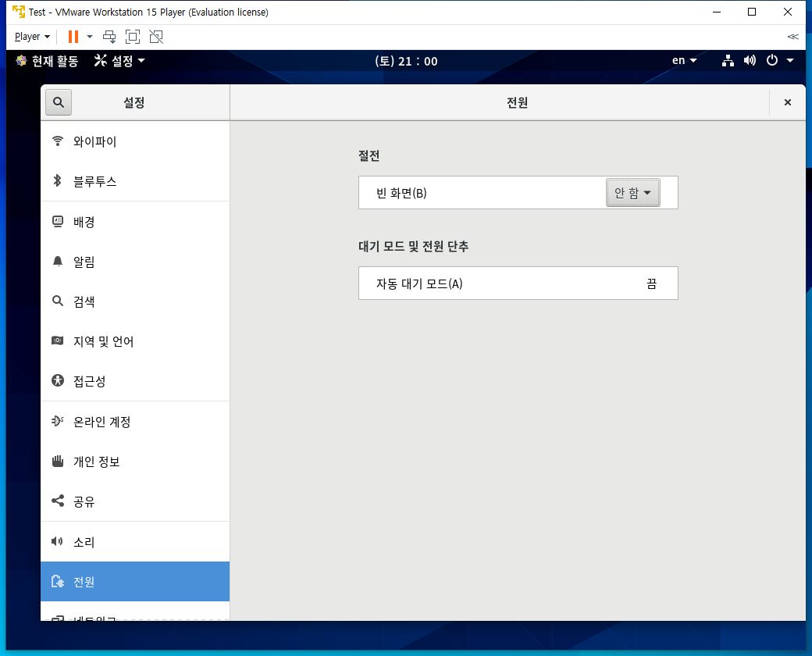Open 개인 정보 settings
812x656 pixels.
pyautogui.click(x=135, y=462)
